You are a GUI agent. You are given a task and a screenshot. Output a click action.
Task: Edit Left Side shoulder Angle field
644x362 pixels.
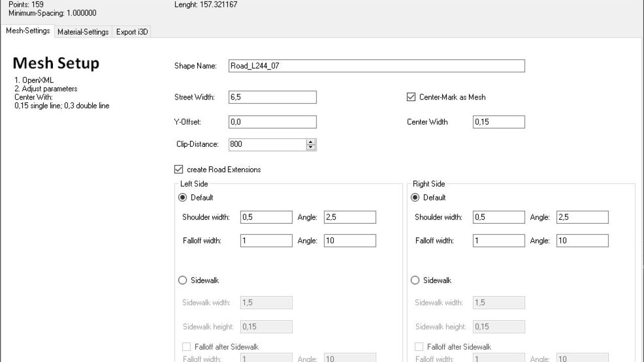pos(350,217)
